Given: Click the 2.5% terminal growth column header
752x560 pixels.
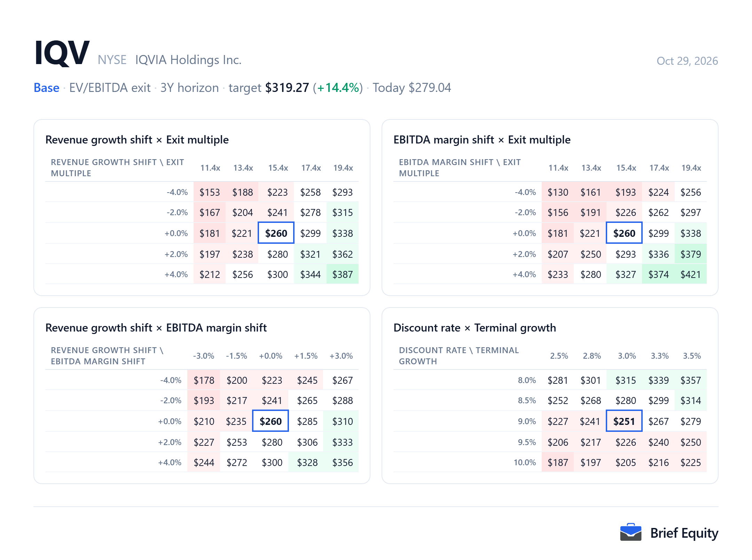Looking at the screenshot, I should click(559, 356).
